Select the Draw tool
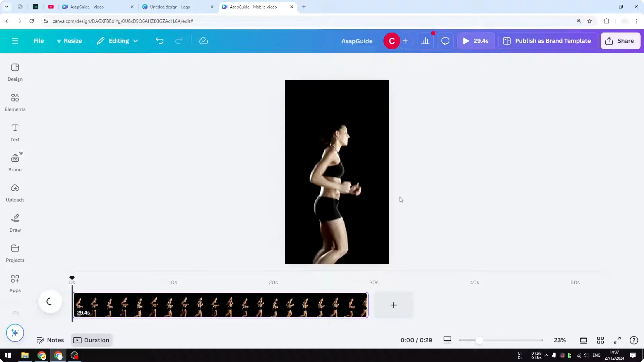This screenshot has height=362, width=644. click(15, 223)
